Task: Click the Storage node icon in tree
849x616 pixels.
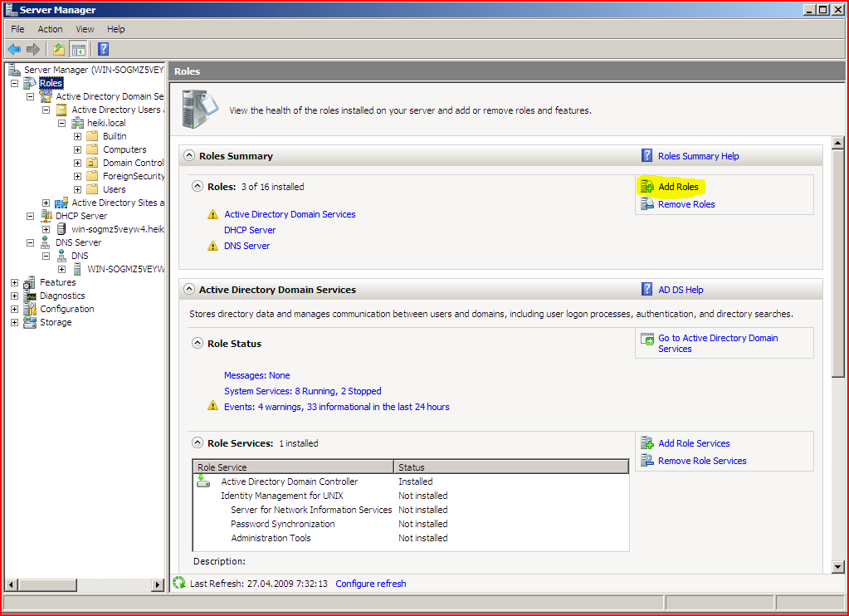Action: tap(30, 322)
